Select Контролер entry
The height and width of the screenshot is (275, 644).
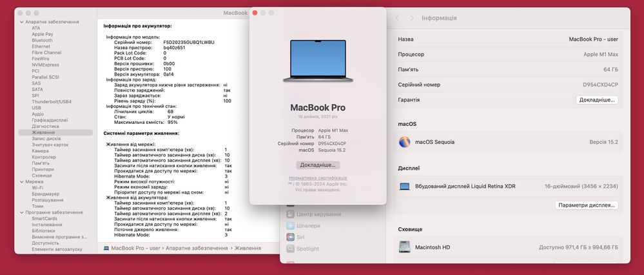coord(44,157)
